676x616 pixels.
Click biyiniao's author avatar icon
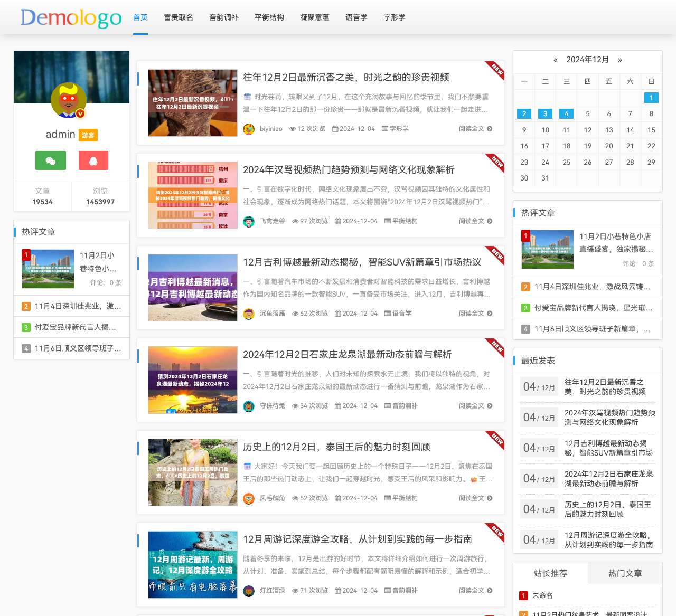248,128
